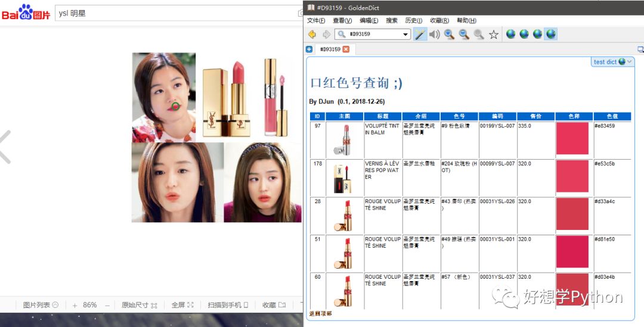This screenshot has height=327, width=644.
Task: Close the #D93159 tab with its red X
Action: (x=346, y=49)
